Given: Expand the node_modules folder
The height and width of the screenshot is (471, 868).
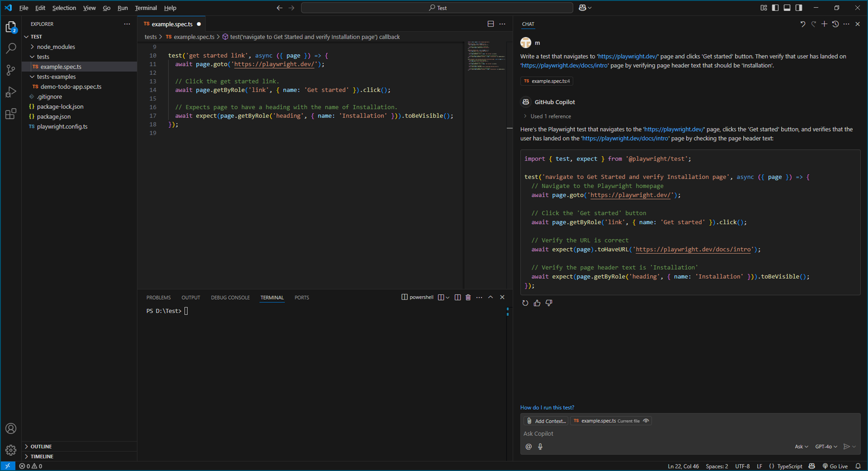Looking at the screenshot, I should click(x=56, y=47).
